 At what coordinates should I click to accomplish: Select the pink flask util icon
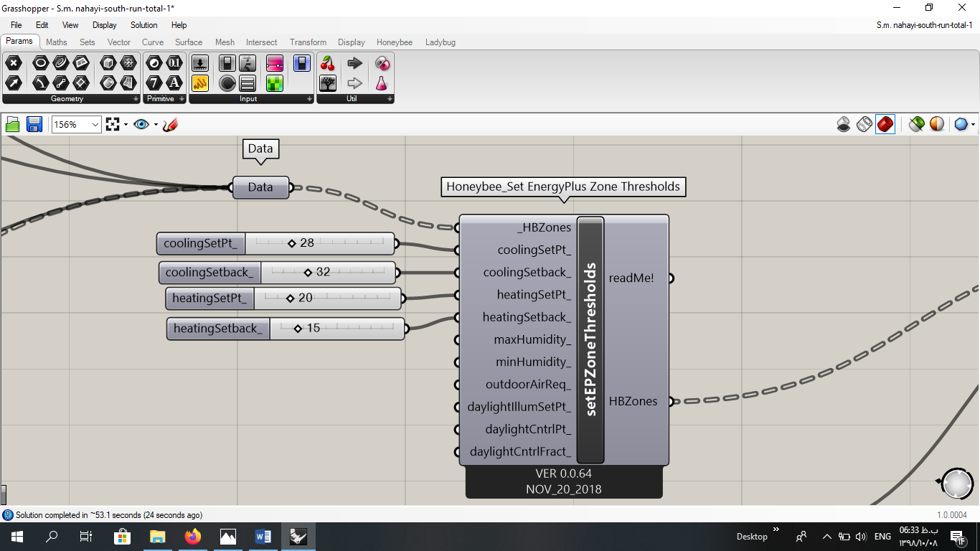[x=382, y=83]
